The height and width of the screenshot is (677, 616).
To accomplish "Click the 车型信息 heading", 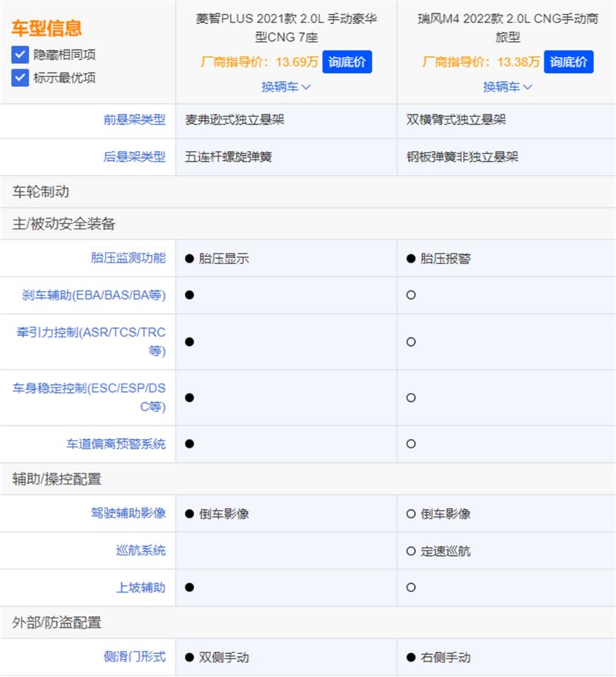I will pos(47,28).
